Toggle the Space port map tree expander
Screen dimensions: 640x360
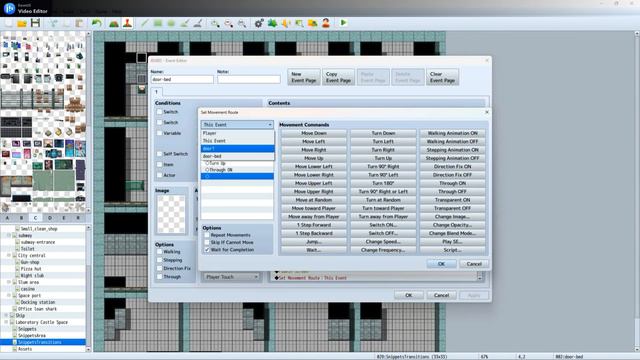[9, 296]
